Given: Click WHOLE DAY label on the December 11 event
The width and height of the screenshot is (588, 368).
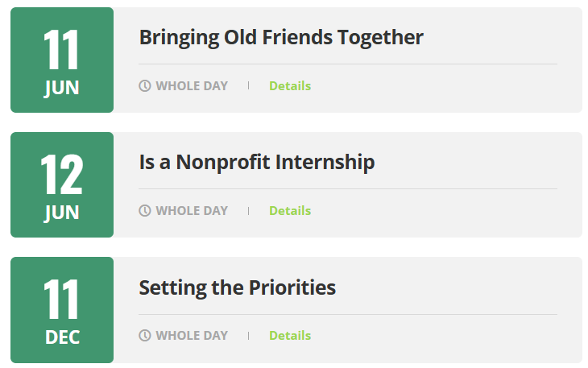Looking at the screenshot, I should [x=192, y=336].
